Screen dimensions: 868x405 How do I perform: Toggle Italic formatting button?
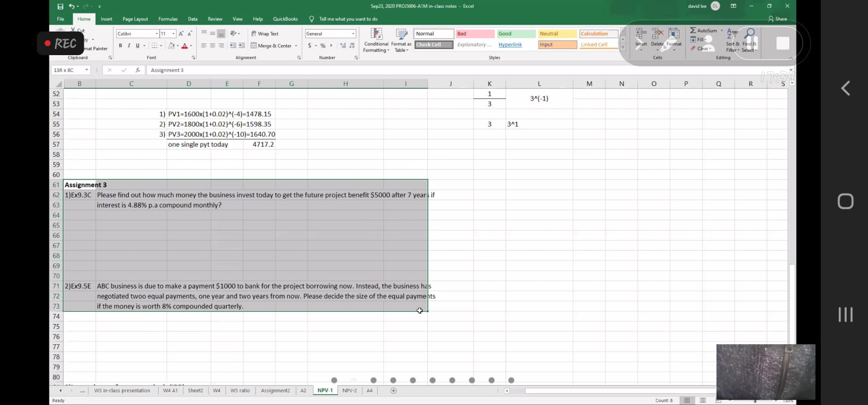[129, 46]
